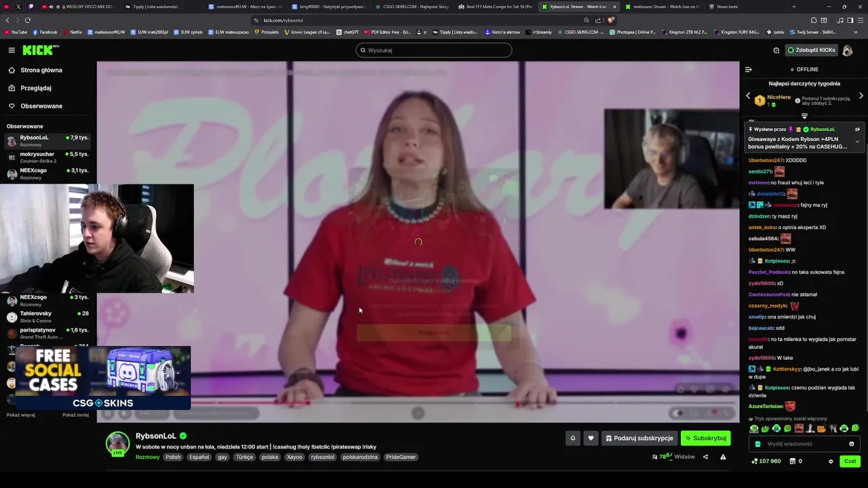Toggle notifications with the bell icon
Viewport: 868px width, 488px height.
tap(572, 439)
